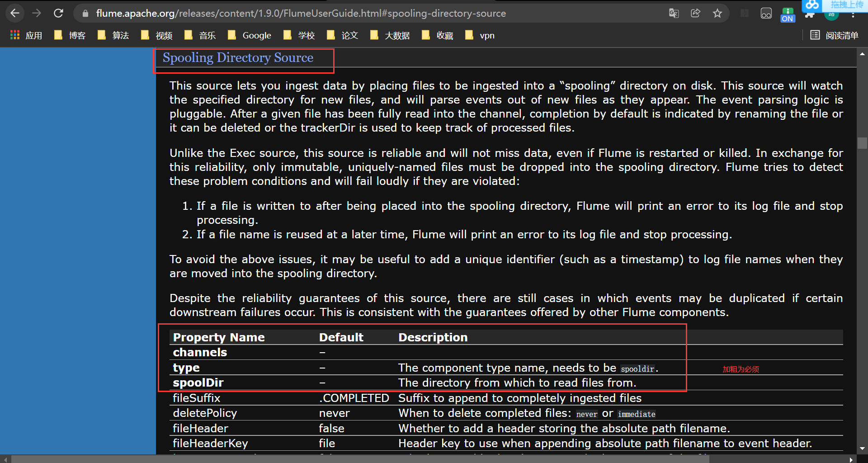The height and width of the screenshot is (463, 868).
Task: Open the 收藏 bookmark folder
Action: (437, 35)
